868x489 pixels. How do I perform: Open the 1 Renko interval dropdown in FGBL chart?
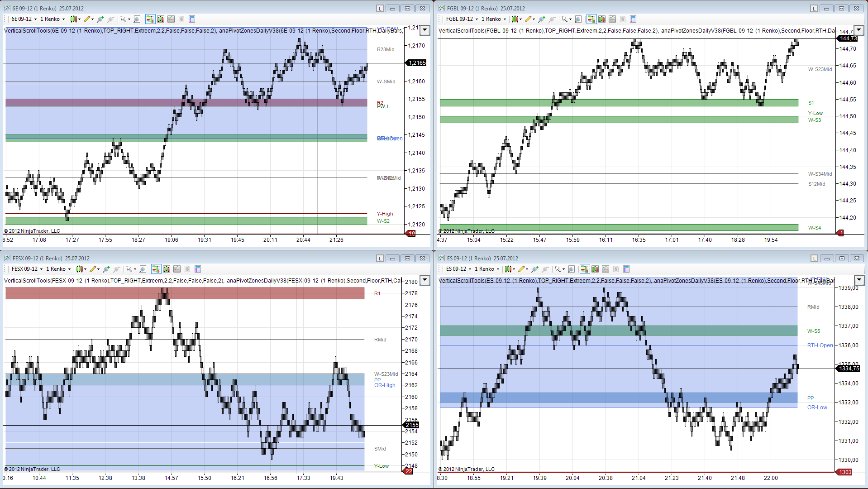pyautogui.click(x=494, y=19)
